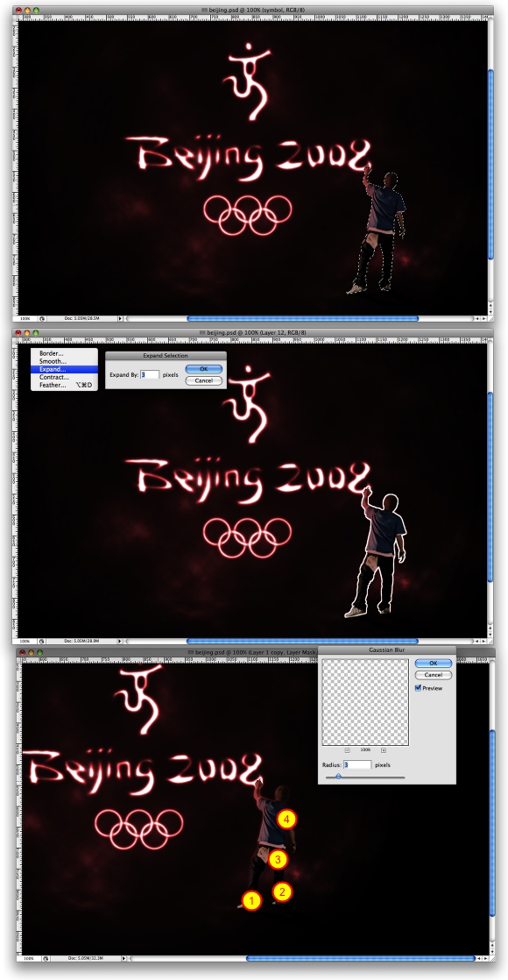
Task: Click OK in the Gaussian Blur dialog
Action: 433,664
